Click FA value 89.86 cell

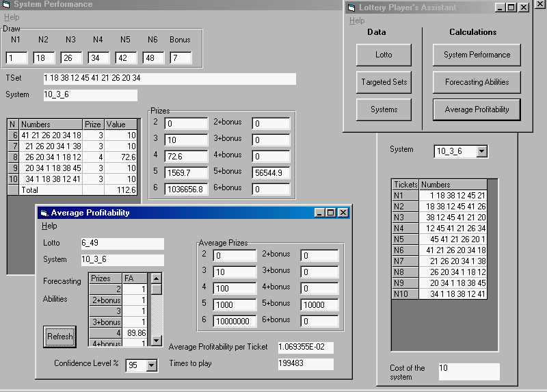(x=135, y=333)
